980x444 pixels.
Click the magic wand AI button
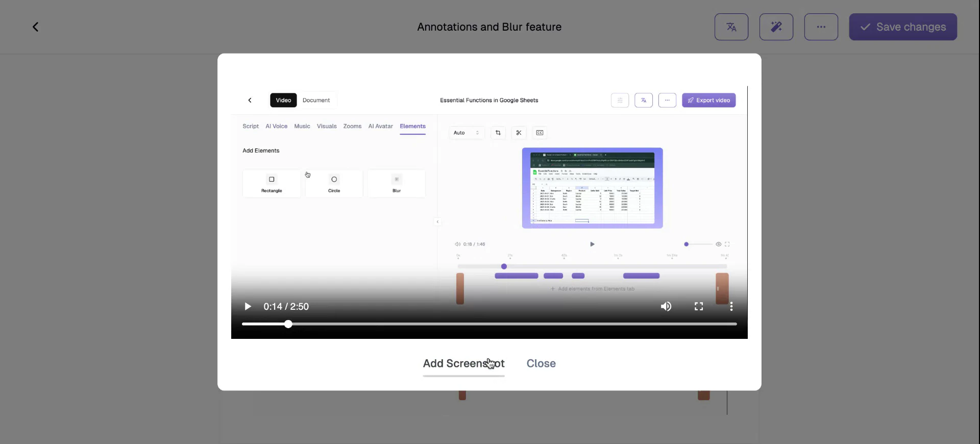tap(776, 27)
